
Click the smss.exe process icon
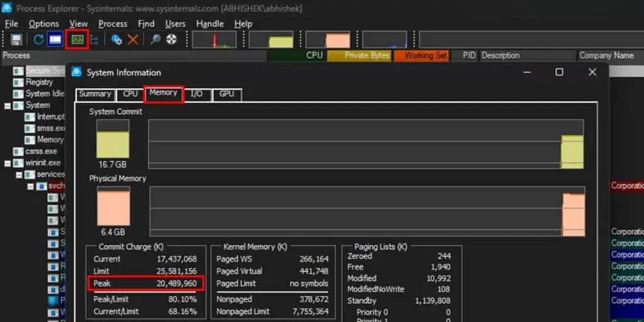30,128
